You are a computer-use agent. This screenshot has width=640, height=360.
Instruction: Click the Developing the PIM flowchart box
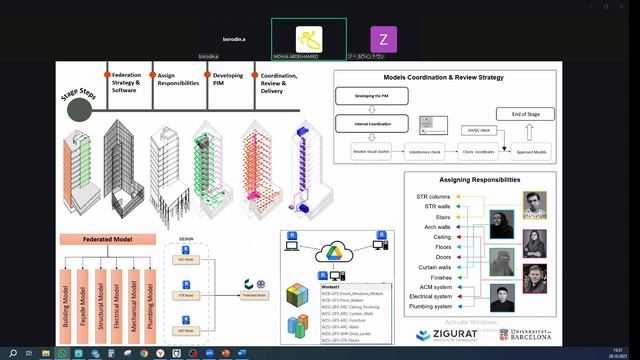pyautogui.click(x=372, y=96)
